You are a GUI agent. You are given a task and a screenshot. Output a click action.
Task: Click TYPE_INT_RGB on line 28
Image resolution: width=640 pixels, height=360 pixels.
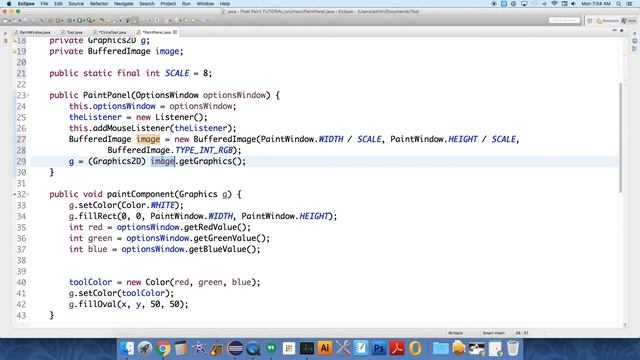204,150
